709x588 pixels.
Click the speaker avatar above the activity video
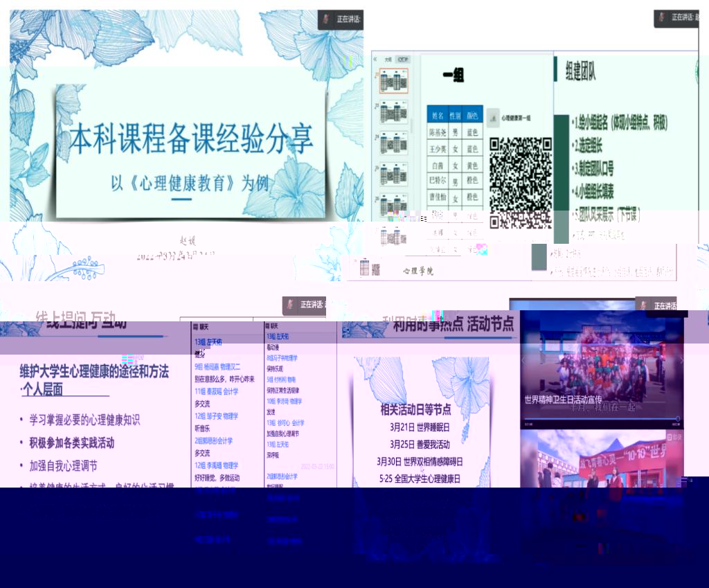pyautogui.click(x=643, y=305)
